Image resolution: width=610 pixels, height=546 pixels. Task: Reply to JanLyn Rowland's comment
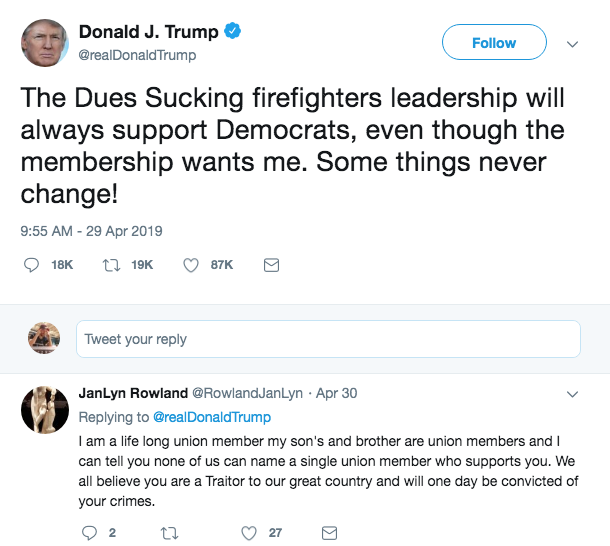(90, 533)
